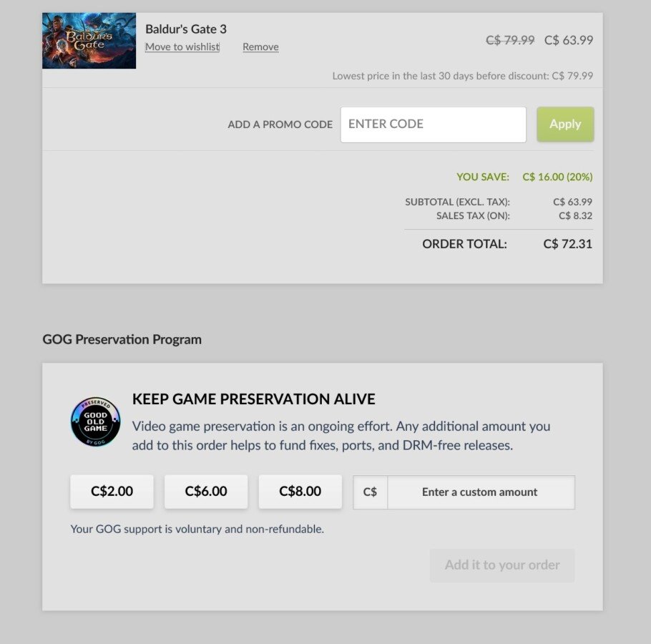
Task: Click the lowest price in 30 days note
Action: coord(462,76)
